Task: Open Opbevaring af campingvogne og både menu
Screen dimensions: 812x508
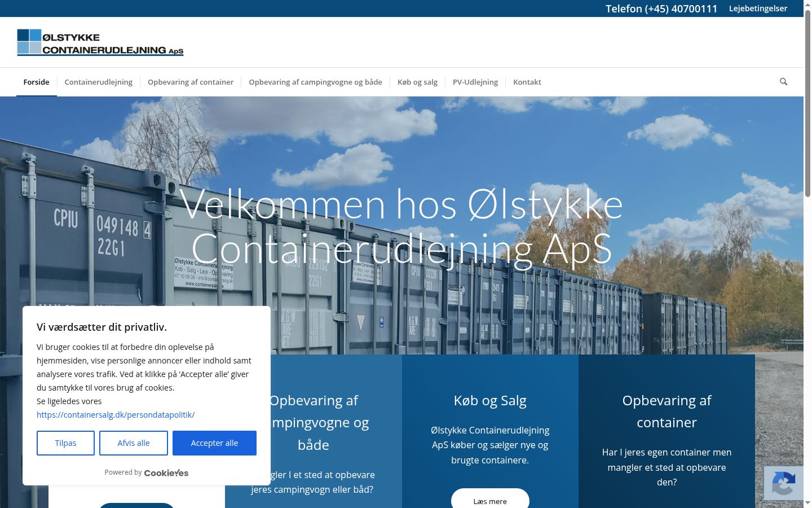Action: 316,82
